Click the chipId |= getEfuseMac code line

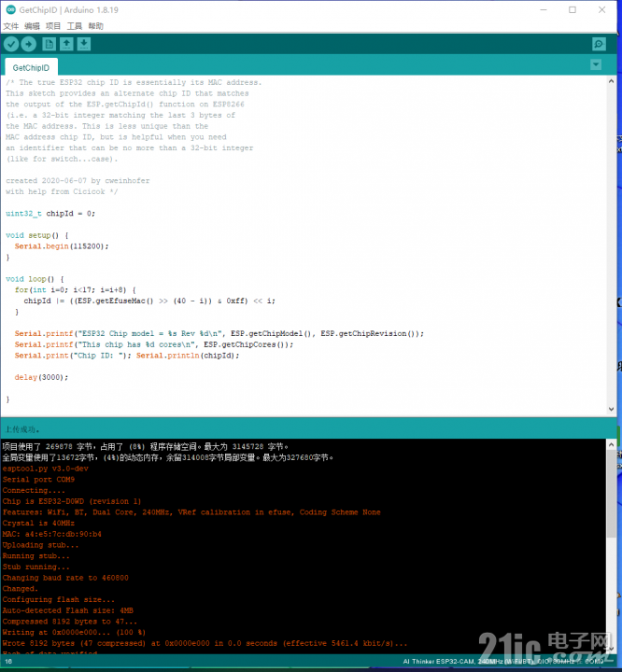(149, 301)
